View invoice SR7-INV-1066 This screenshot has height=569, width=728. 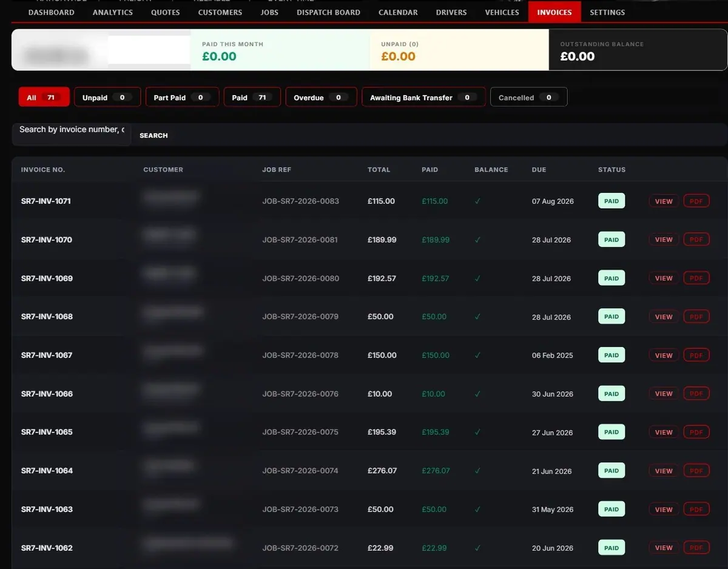[x=664, y=394]
